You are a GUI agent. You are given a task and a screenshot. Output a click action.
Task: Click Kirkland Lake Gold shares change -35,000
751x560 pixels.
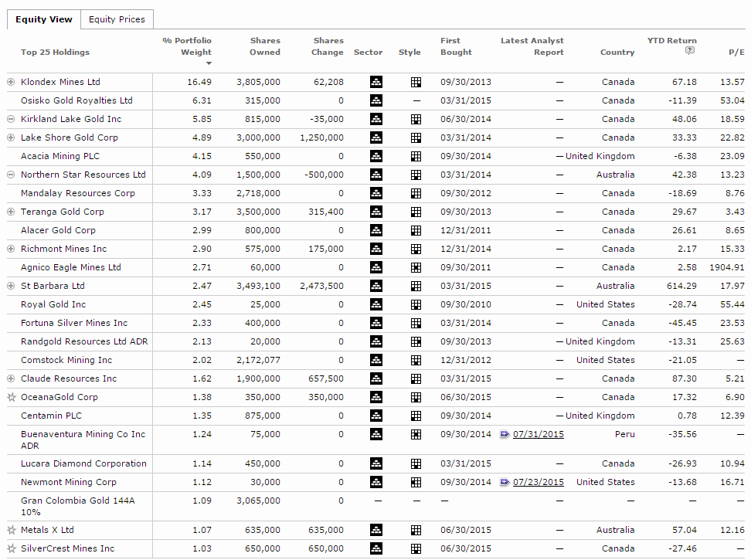(326, 119)
